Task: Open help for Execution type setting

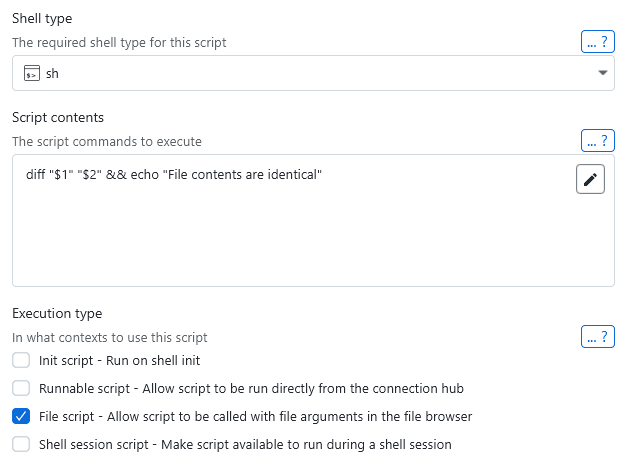Action: 597,336
